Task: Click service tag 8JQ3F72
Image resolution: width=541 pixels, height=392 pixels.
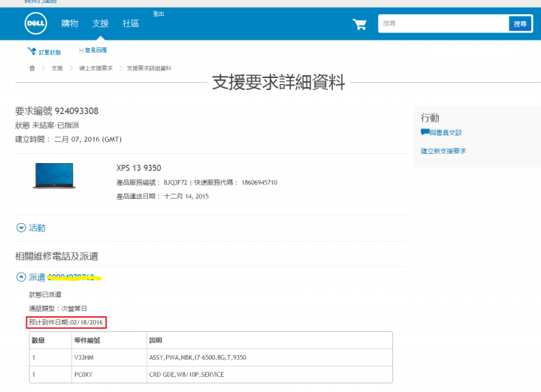Action: pos(175,182)
